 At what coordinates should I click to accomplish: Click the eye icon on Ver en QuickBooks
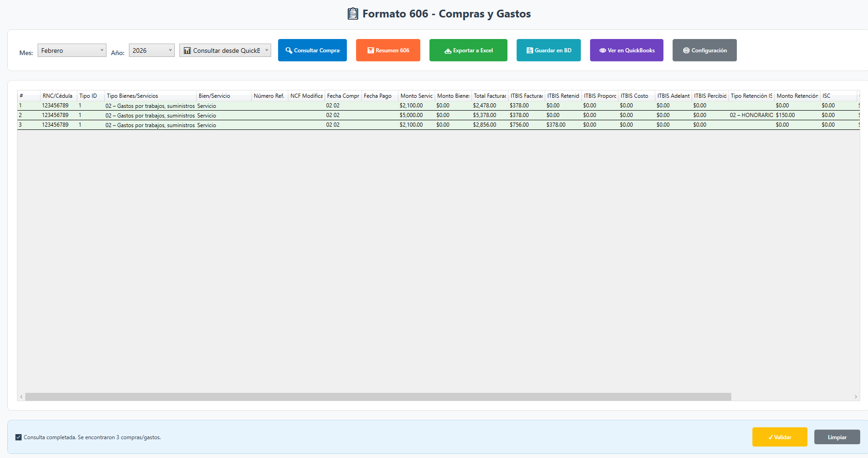pyautogui.click(x=602, y=50)
